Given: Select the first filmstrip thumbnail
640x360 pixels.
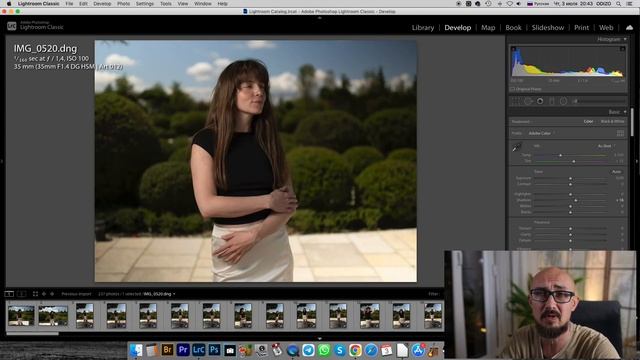Looking at the screenshot, I should coord(21,316).
